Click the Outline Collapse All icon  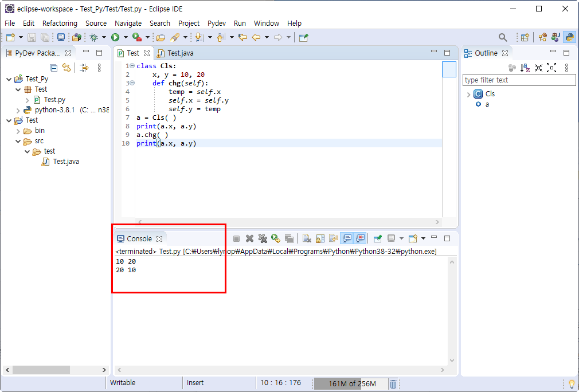click(539, 68)
